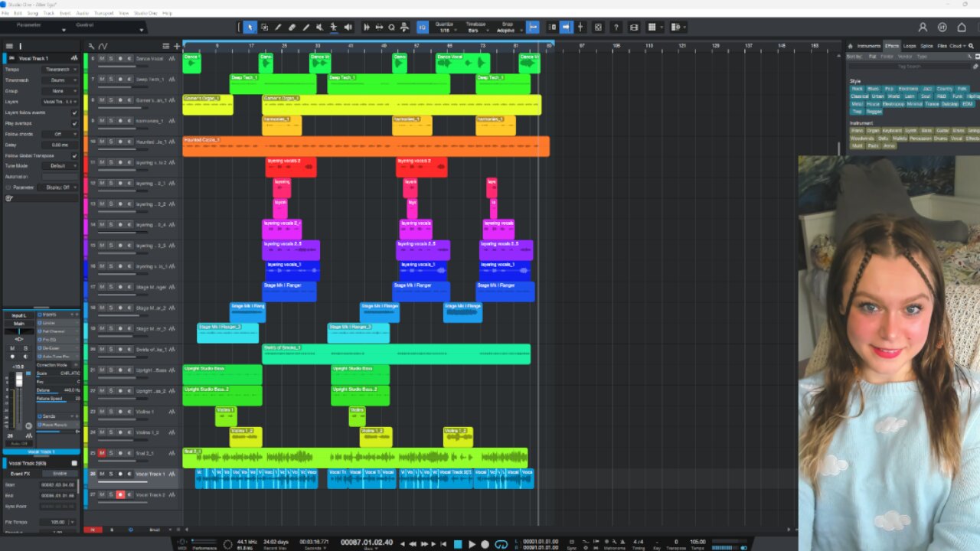This screenshot has height=551, width=980.
Task: Click the Tag Search field in browser
Action: pyautogui.click(x=910, y=67)
